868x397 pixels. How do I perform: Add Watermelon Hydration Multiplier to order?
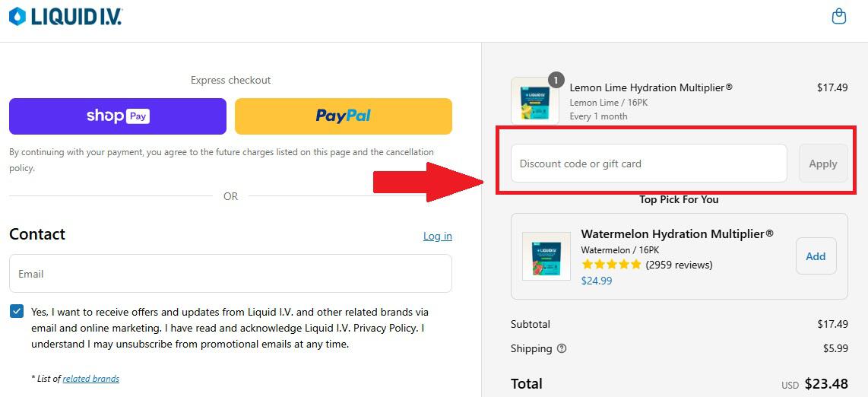click(816, 256)
